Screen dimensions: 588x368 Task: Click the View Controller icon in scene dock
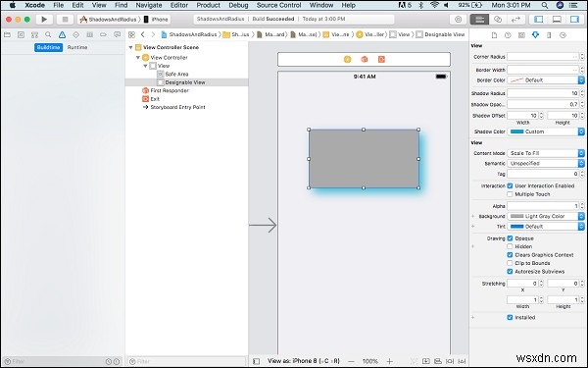347,59
